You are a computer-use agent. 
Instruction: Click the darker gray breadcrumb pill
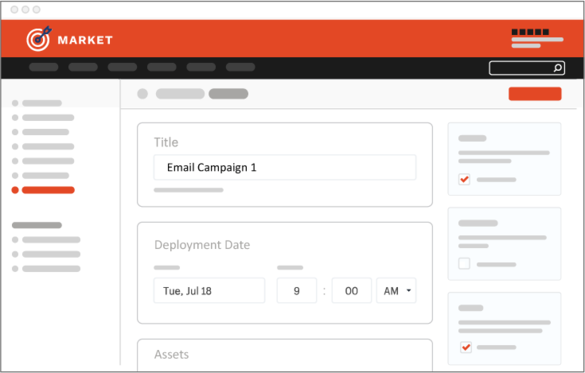coord(228,94)
